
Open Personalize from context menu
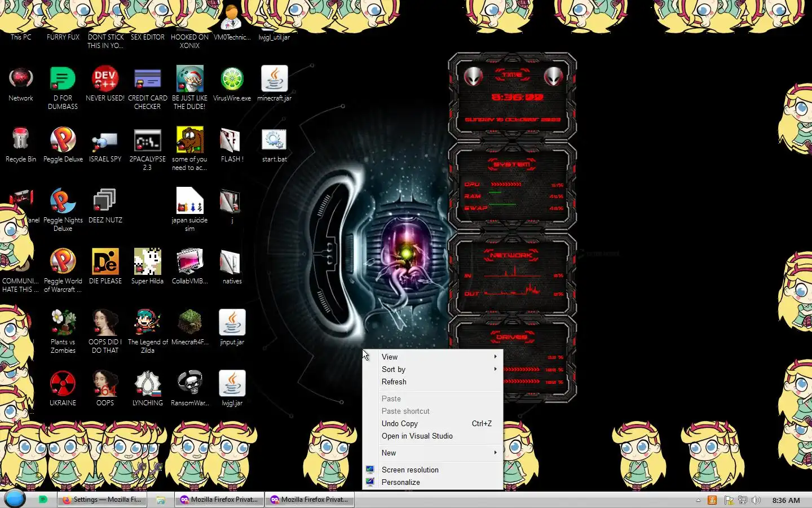click(433, 482)
